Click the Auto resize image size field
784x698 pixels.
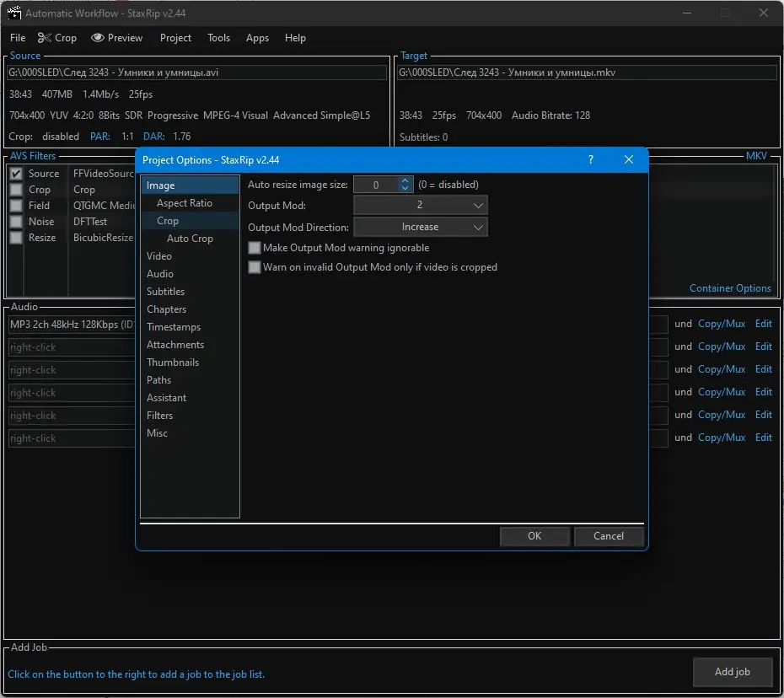[x=375, y=185]
